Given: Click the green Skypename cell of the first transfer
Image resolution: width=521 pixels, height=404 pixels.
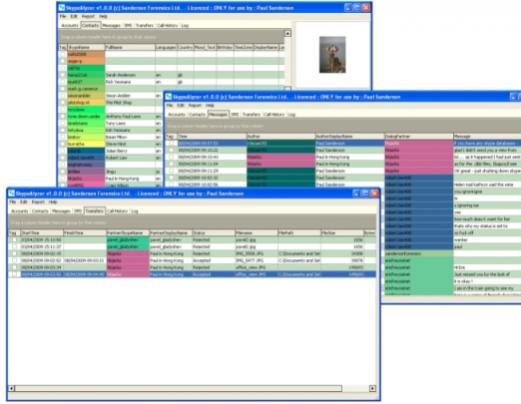Looking at the screenshot, I should coord(128,240).
